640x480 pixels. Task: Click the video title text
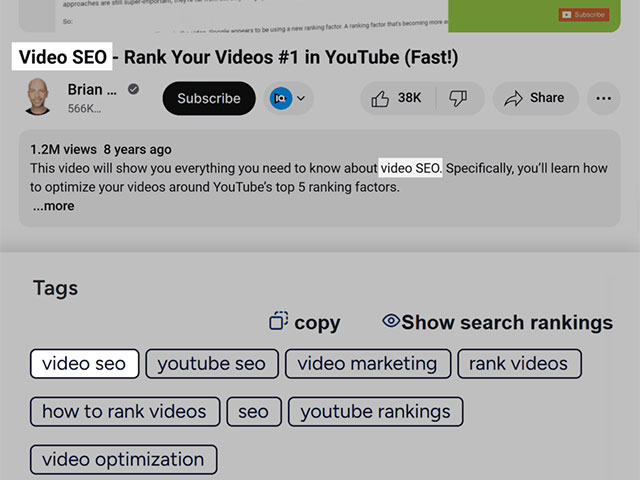(x=238, y=57)
